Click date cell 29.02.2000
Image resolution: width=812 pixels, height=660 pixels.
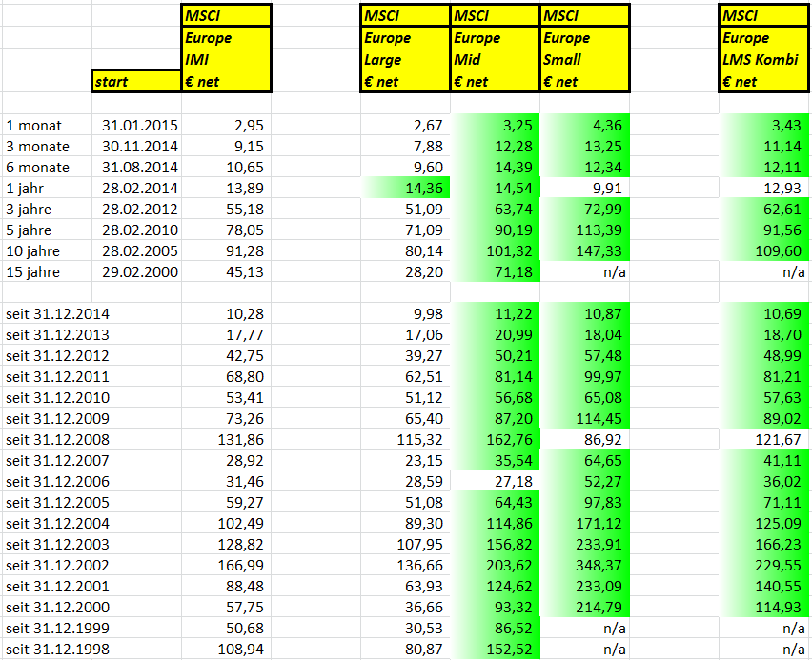point(140,271)
